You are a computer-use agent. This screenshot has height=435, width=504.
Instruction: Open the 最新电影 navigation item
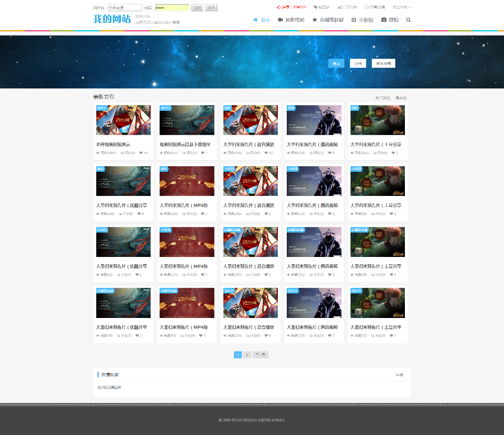click(x=295, y=20)
